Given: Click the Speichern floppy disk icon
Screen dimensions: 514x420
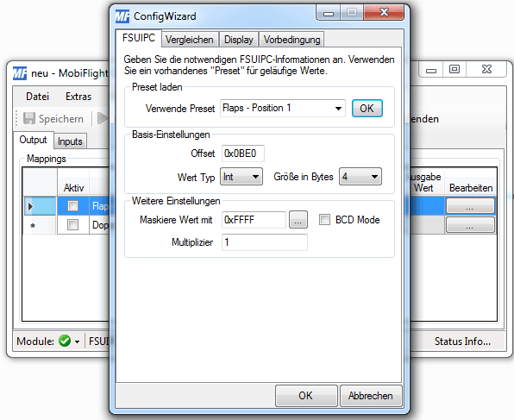Looking at the screenshot, I should click(x=29, y=118).
